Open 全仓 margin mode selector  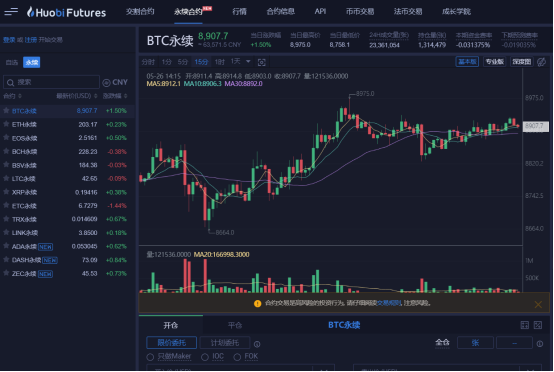pyautogui.click(x=442, y=342)
